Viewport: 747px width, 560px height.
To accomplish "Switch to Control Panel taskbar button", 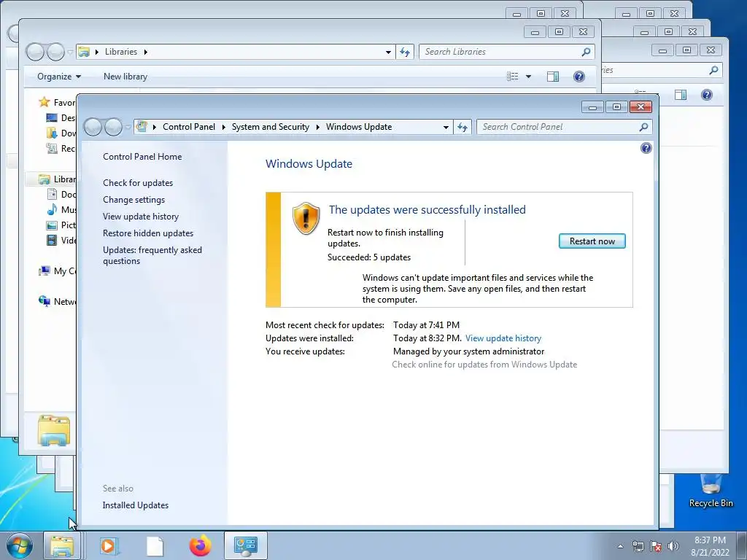I will (x=245, y=545).
